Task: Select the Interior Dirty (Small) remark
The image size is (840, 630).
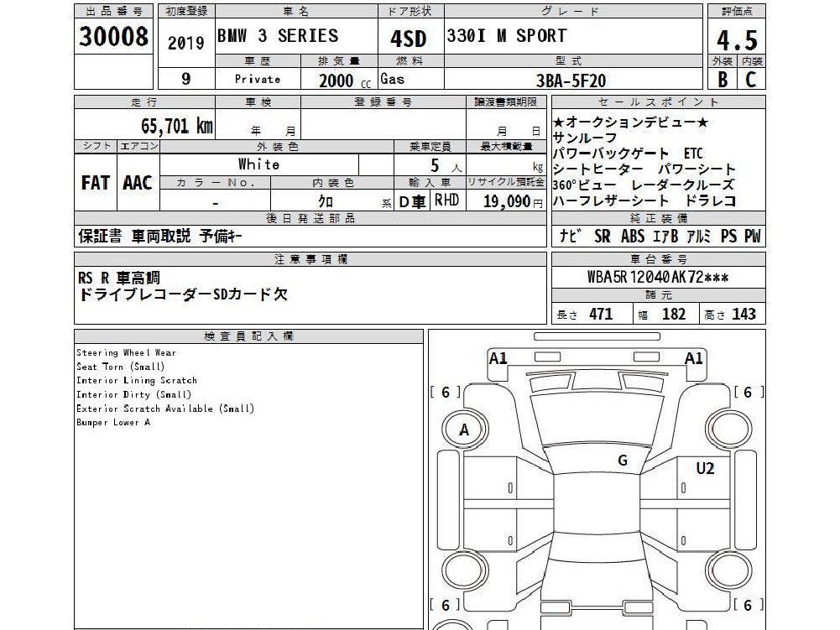Action: tap(134, 394)
